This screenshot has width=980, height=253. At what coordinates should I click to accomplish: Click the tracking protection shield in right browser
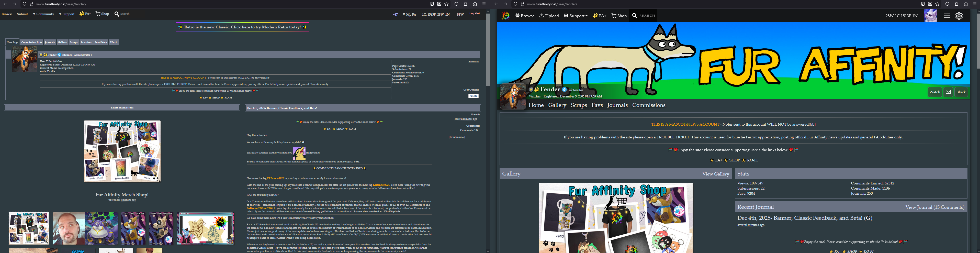(x=515, y=4)
